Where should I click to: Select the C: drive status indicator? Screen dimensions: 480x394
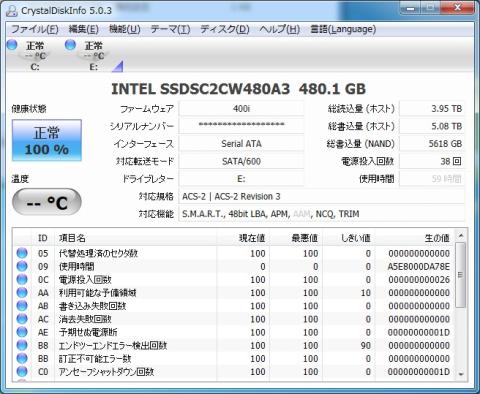tap(29, 55)
